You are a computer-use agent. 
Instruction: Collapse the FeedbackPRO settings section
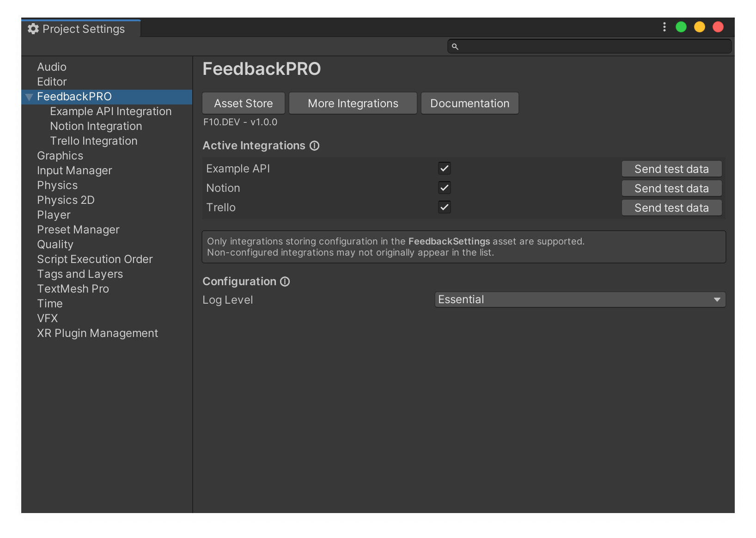click(x=29, y=97)
